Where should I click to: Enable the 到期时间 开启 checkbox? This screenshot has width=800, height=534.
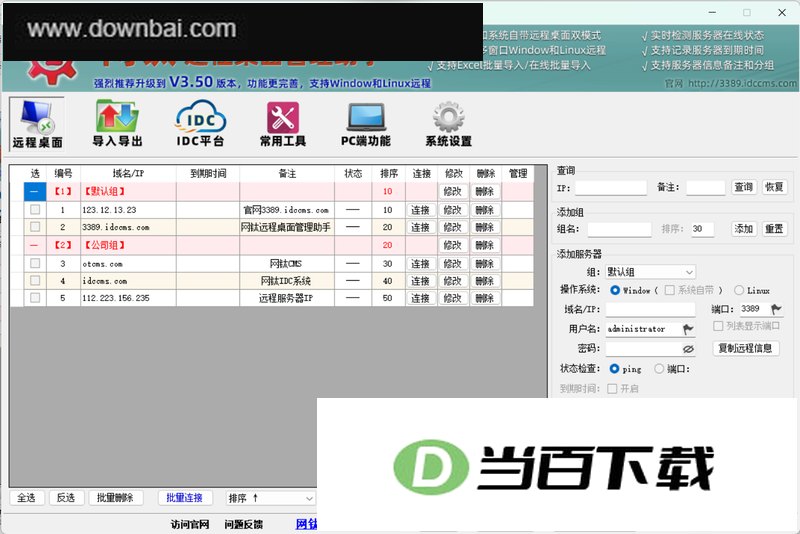click(x=612, y=389)
